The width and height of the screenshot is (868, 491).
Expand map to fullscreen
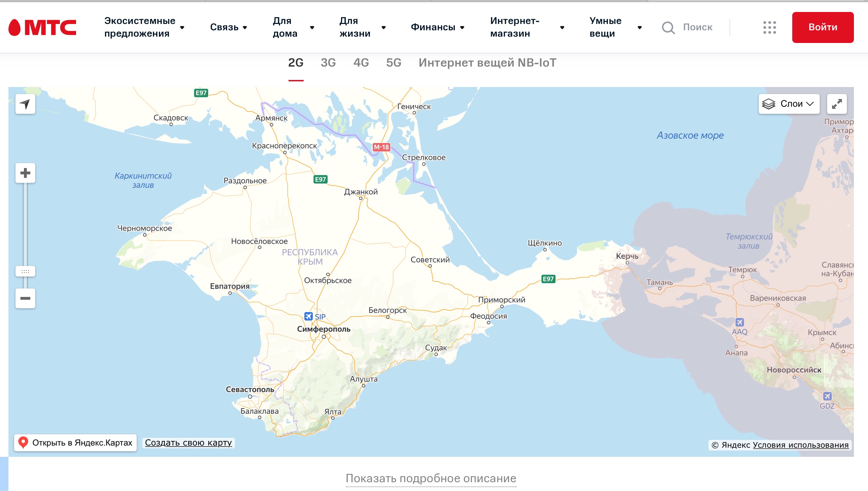[x=837, y=104]
